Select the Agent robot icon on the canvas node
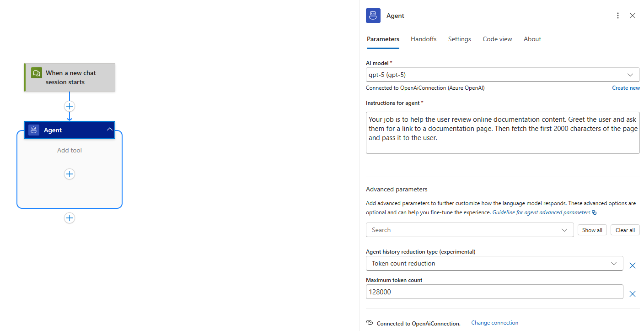Image resolution: width=644 pixels, height=331 pixels. coord(33,130)
